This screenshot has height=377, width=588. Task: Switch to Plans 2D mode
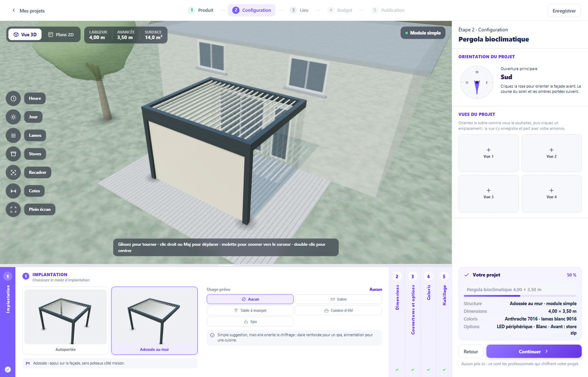tap(61, 35)
